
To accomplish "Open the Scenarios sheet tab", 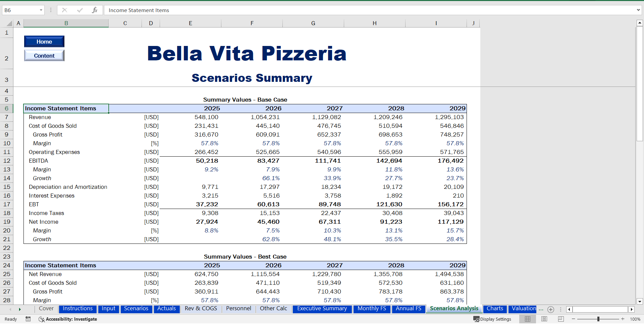I will [x=136, y=309].
